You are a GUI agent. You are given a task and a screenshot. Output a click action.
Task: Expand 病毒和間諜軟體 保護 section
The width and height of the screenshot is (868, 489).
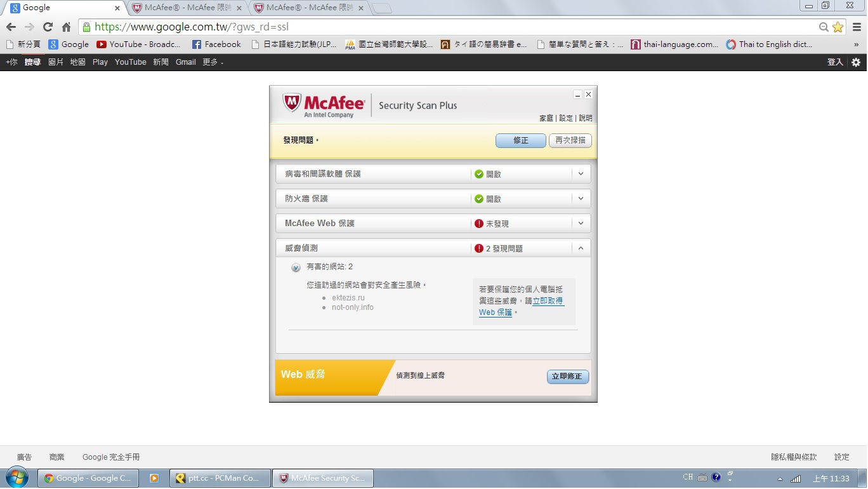coord(581,173)
